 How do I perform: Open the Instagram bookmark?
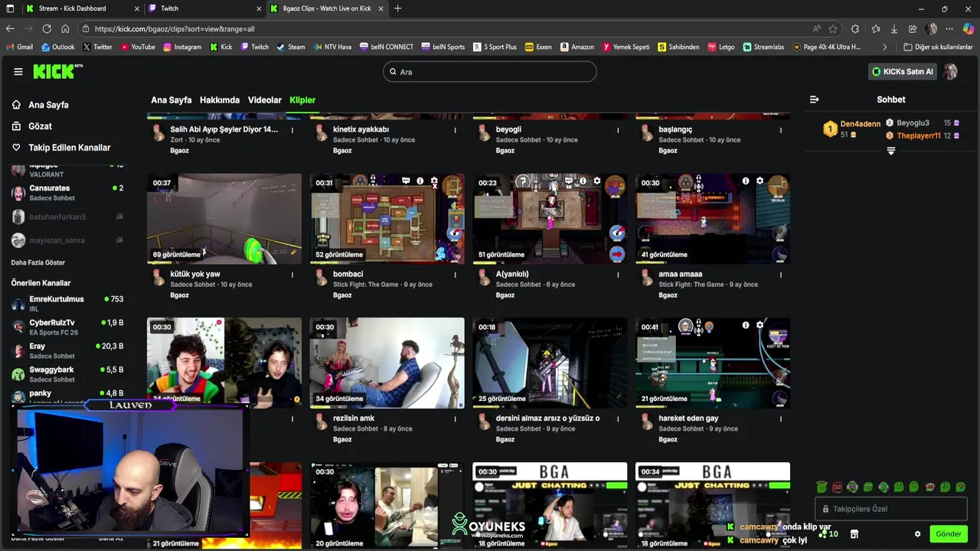[182, 47]
